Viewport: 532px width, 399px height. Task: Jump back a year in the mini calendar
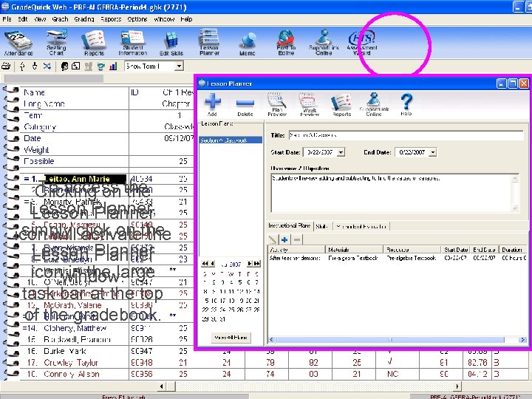point(205,264)
